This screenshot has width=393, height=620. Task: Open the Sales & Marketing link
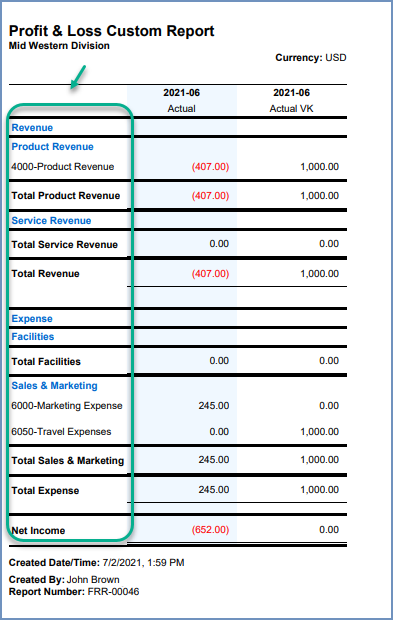pos(55,386)
